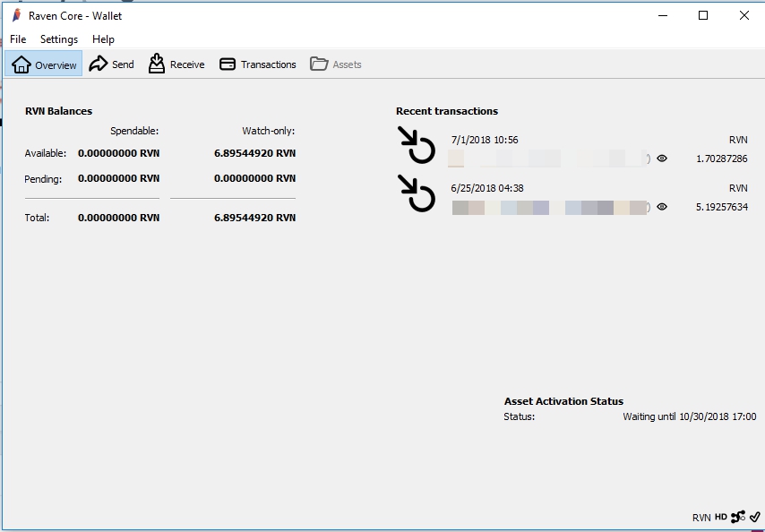
Task: Open the Settings menu
Action: tap(59, 39)
